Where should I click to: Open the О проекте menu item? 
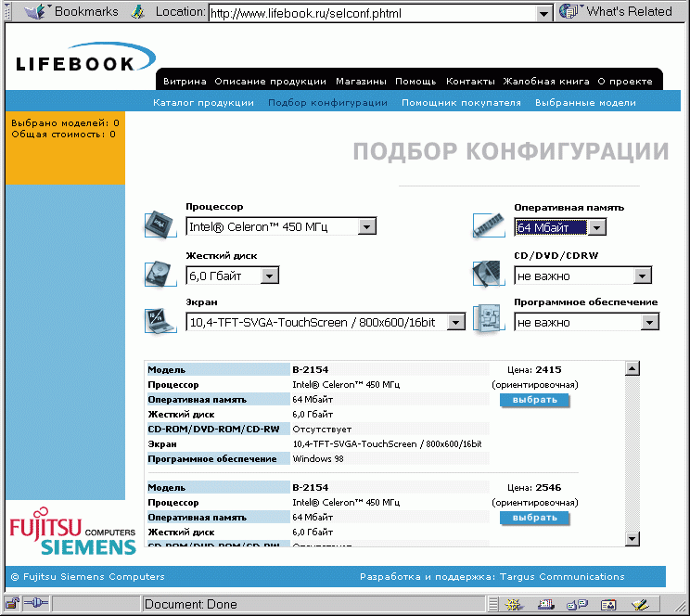[625, 82]
